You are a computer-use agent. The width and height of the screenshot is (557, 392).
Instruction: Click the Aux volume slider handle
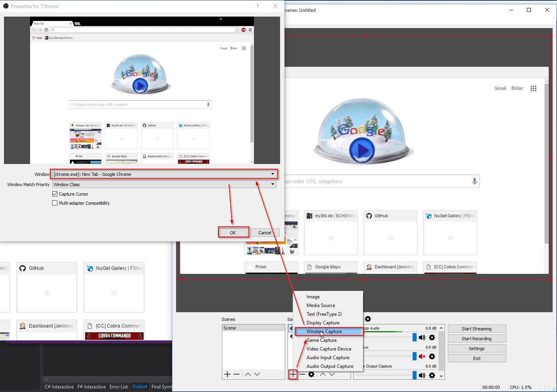[415, 356]
